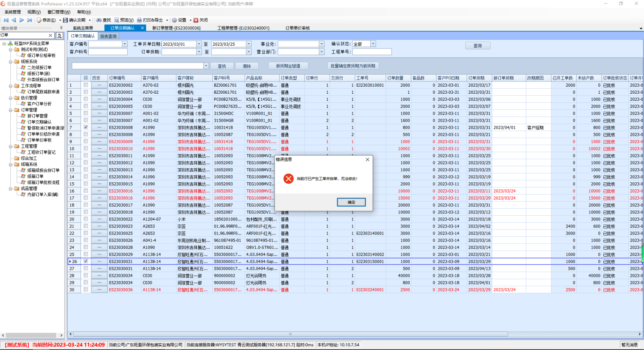Click 确定 in the error dialog
Viewport: 644px width, 350px height.
(351, 202)
